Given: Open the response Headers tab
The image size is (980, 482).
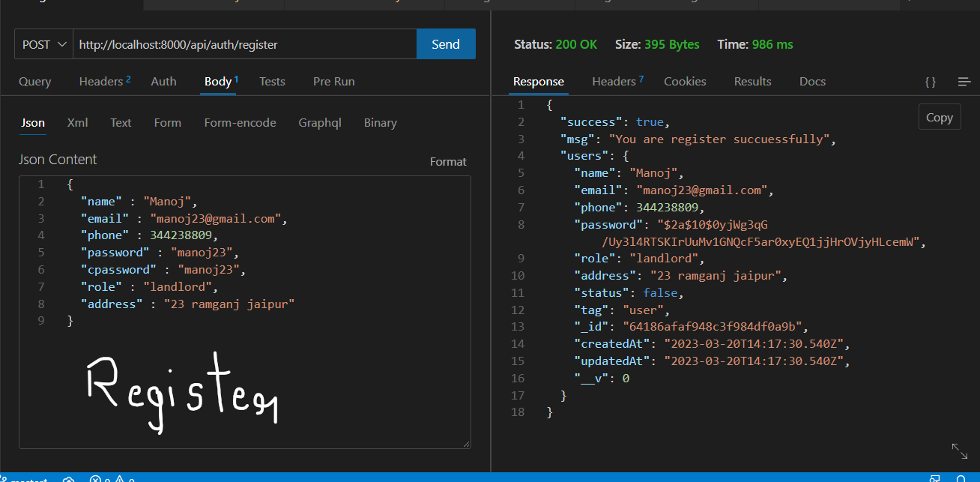Looking at the screenshot, I should coord(617,81).
